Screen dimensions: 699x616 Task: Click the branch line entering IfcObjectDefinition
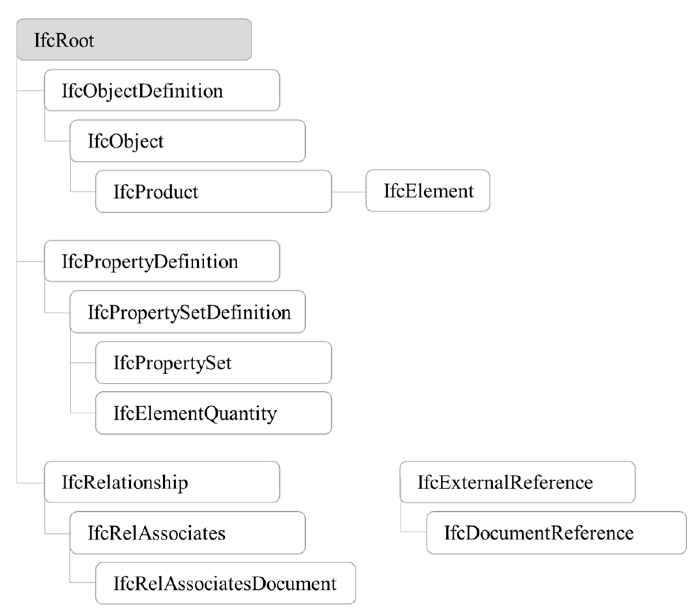(31, 91)
